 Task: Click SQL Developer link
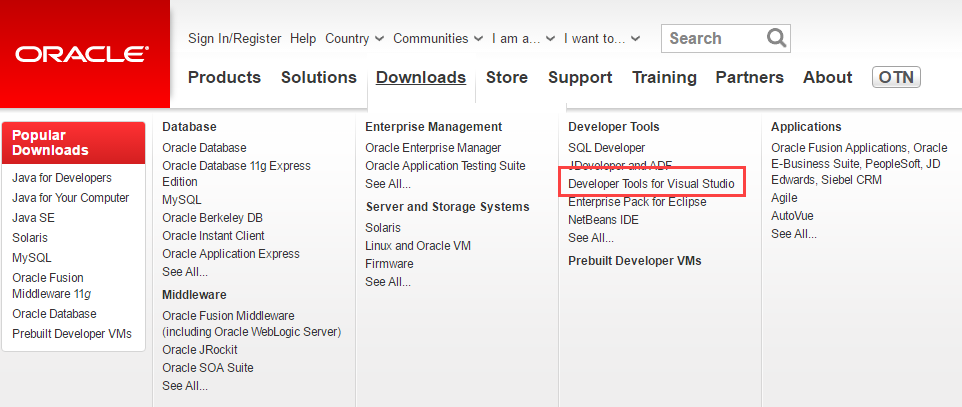point(606,148)
